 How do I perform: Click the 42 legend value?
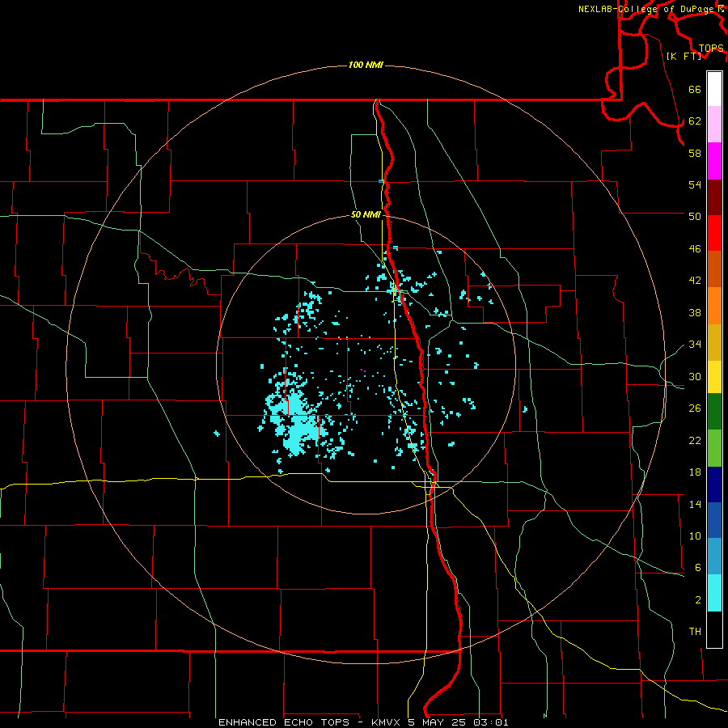coord(695,281)
